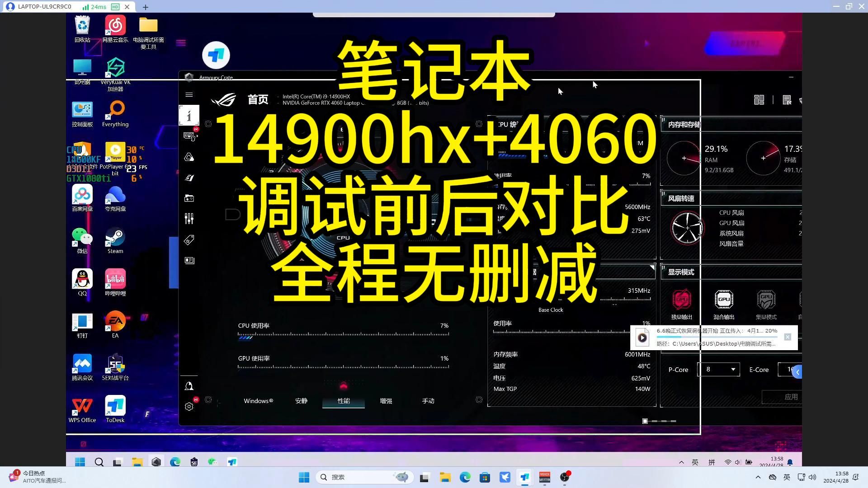Click the fan control icon in sidebar
Screen dimensions: 868x488
(189, 219)
